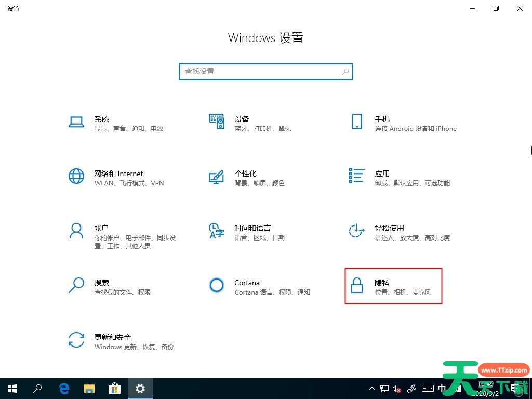Open the Cortana circle icon
This screenshot has width=532, height=399.
216,285
